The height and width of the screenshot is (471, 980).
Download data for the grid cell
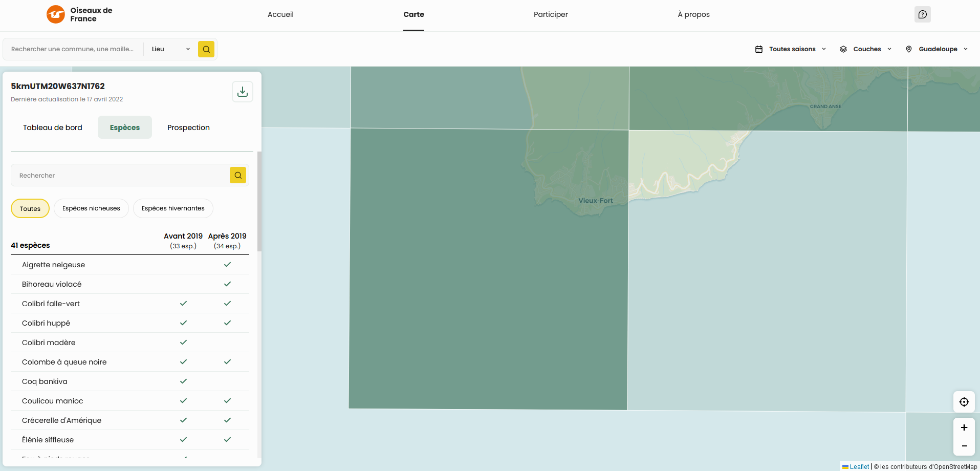coord(243,92)
